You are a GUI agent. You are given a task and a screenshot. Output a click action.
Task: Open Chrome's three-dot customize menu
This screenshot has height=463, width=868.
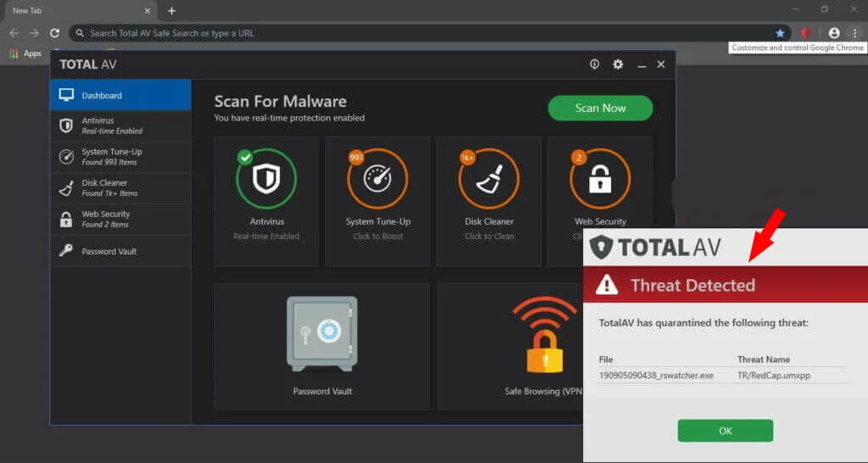(855, 33)
